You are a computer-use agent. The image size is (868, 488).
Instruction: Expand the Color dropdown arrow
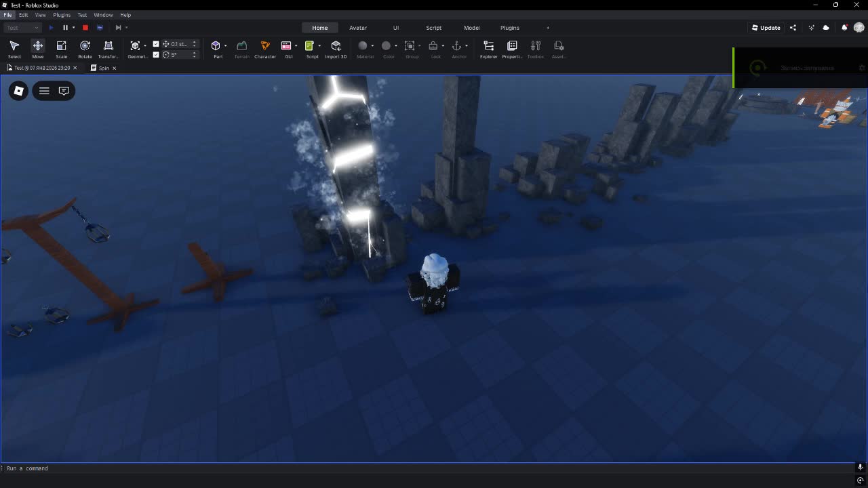(x=396, y=45)
